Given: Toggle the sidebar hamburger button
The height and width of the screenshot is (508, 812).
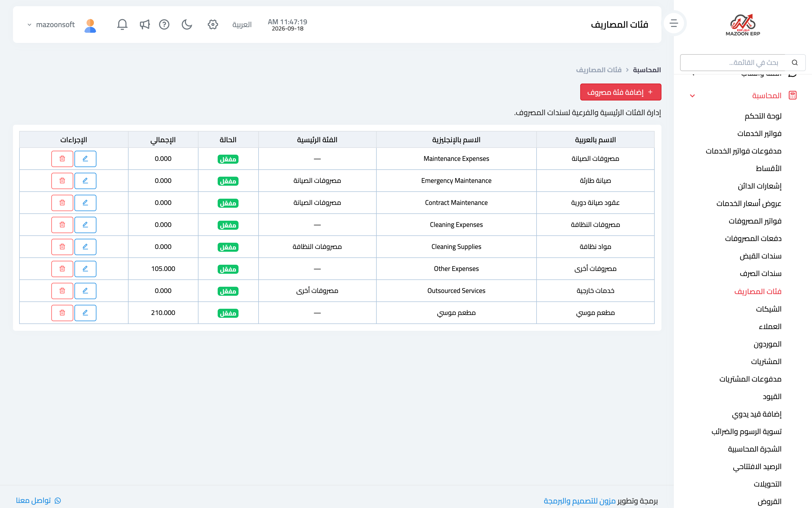Looking at the screenshot, I should click(674, 23).
